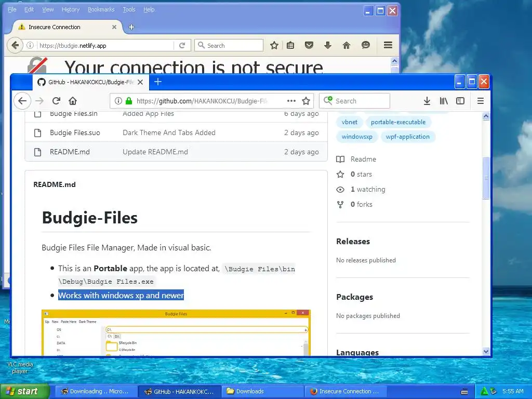
Task: Click the forward arrow in GitHub window
Action: (x=39, y=101)
